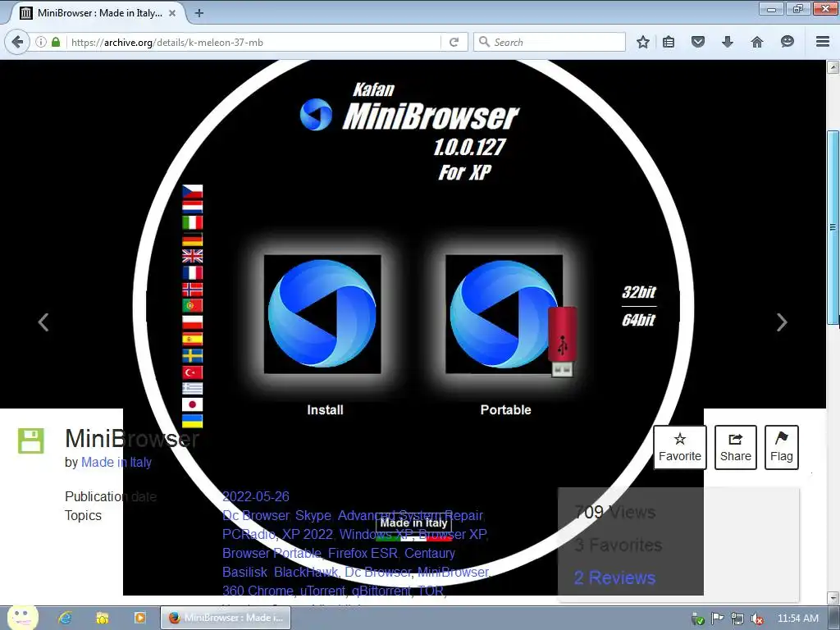
Task: Click the vertical scrollbar thumb
Action: click(833, 227)
